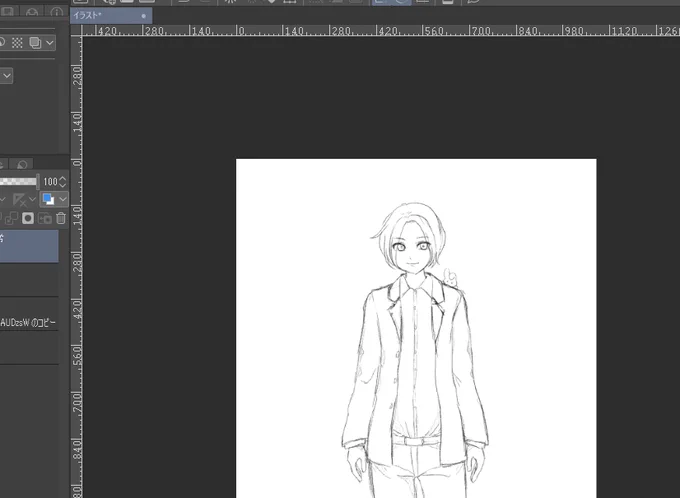680x498 pixels.
Task: Open the layer search tab with magnifier icon
Action: click(22, 164)
